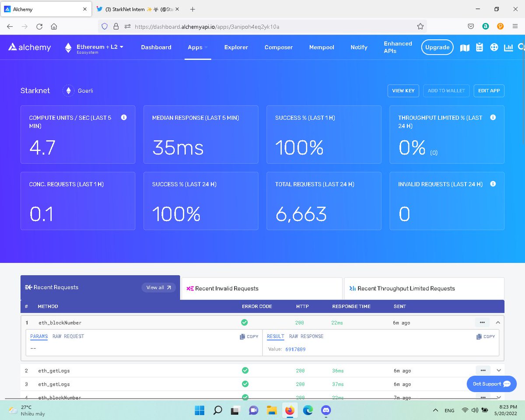Screen dimensions: 525x420
Task: Click View all recent requests
Action: 158,287
